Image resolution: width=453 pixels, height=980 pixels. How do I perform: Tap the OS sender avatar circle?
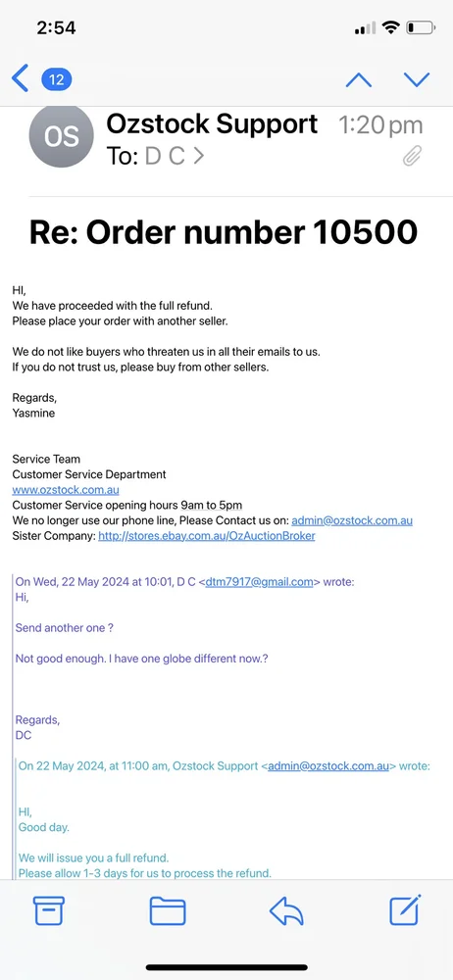point(62,135)
